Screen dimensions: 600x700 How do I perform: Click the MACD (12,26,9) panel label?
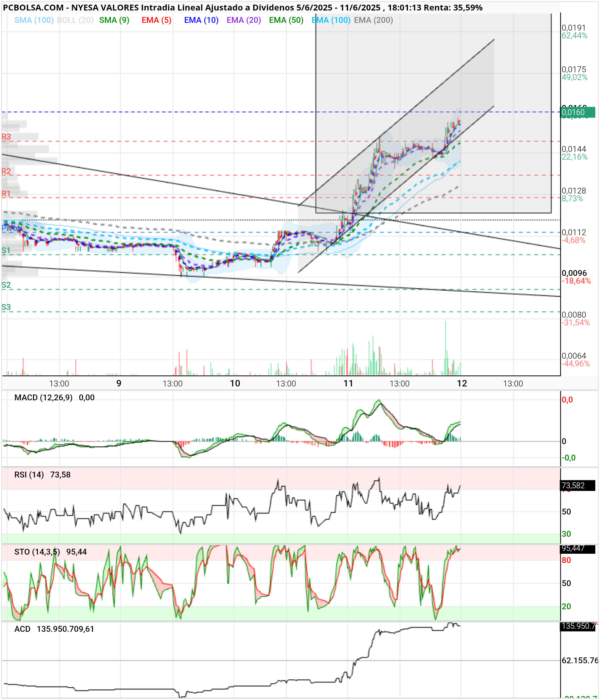43,398
